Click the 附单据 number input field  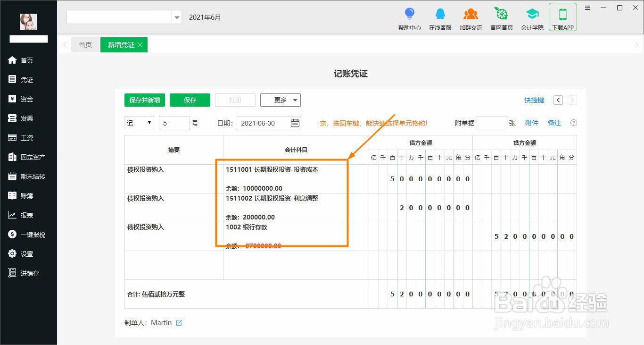(x=492, y=123)
